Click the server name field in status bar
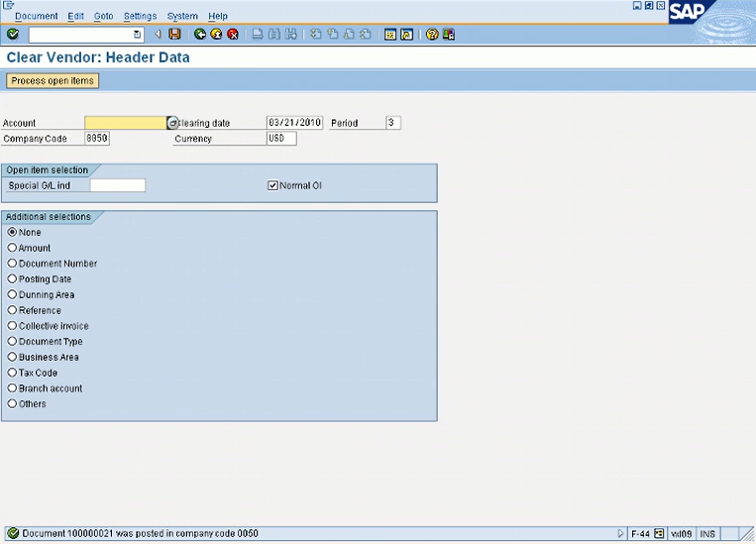Image resolution: width=756 pixels, height=544 pixels. pos(682,534)
